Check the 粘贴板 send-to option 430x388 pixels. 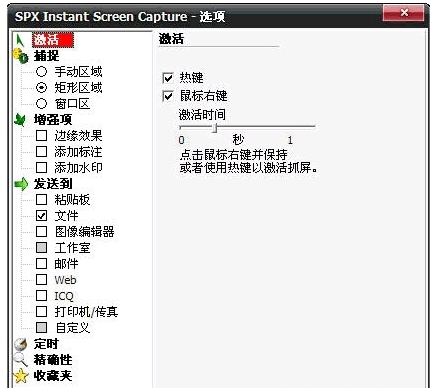tap(41, 199)
